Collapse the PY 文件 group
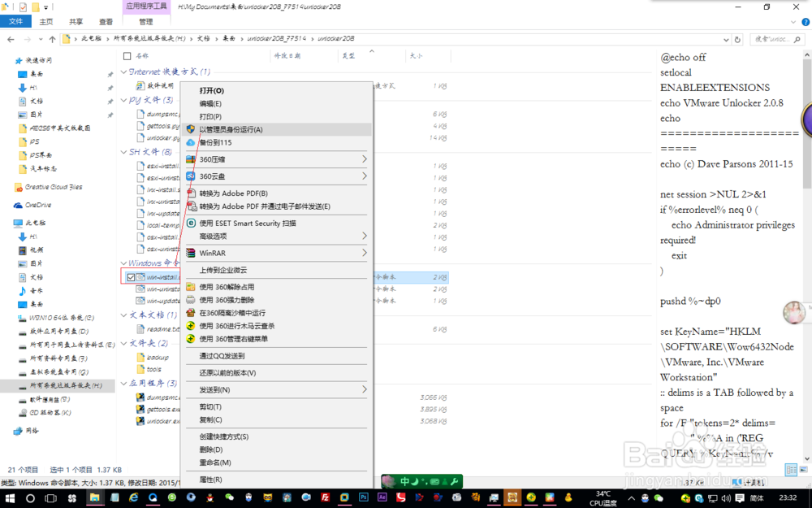 point(123,99)
